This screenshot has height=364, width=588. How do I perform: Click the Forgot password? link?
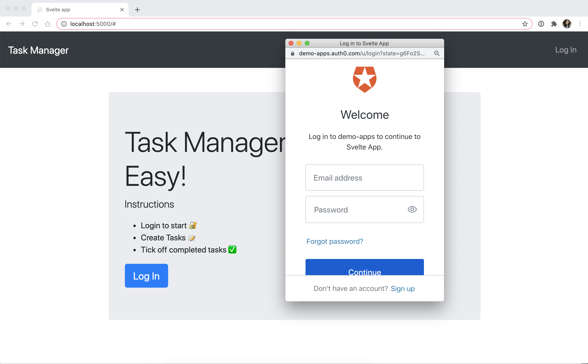coord(334,241)
